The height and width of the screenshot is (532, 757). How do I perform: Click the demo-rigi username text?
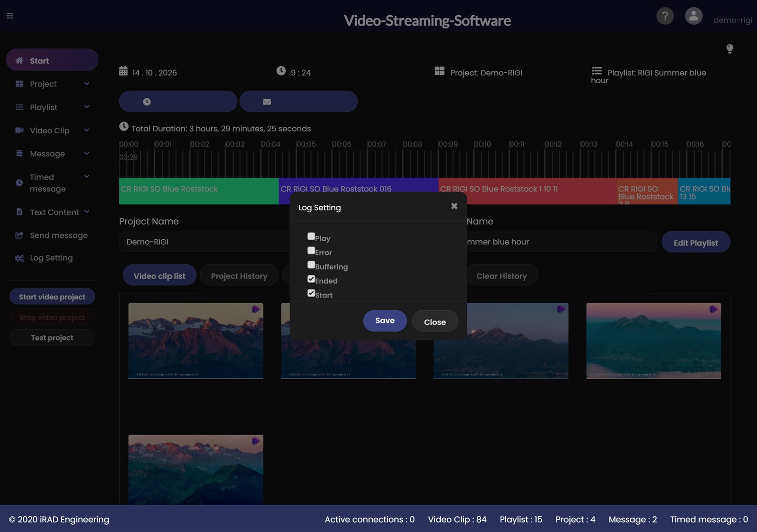[732, 20]
